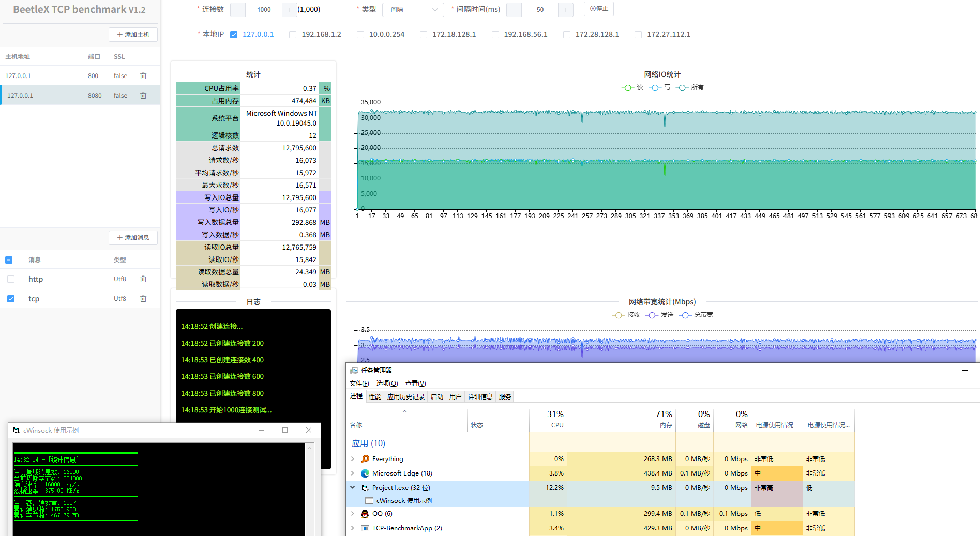This screenshot has width=980, height=536.
Task: Click the 添加主机 button
Action: point(133,35)
